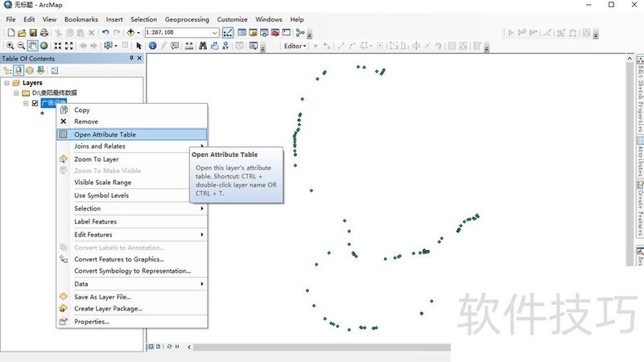Open the Create Features side tab

pyautogui.click(x=640, y=208)
